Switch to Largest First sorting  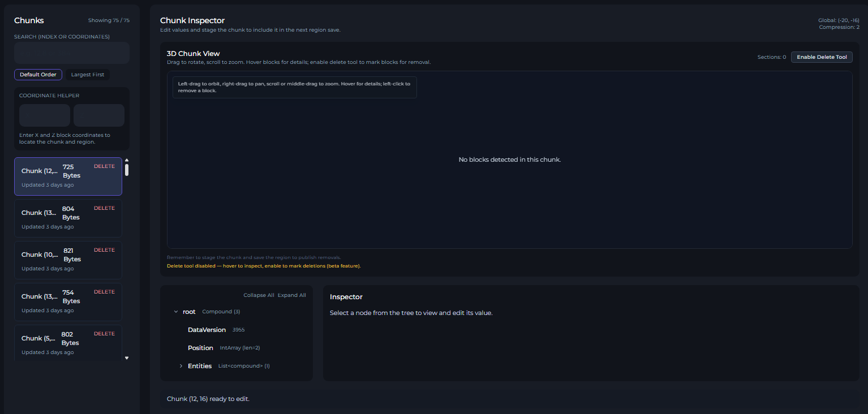click(88, 75)
